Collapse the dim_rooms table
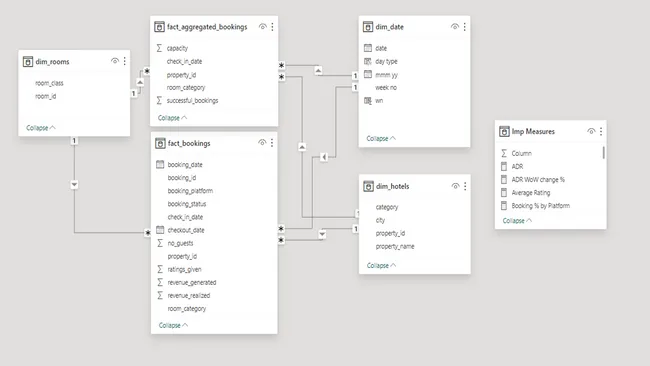The width and height of the screenshot is (650, 366). (x=41, y=128)
